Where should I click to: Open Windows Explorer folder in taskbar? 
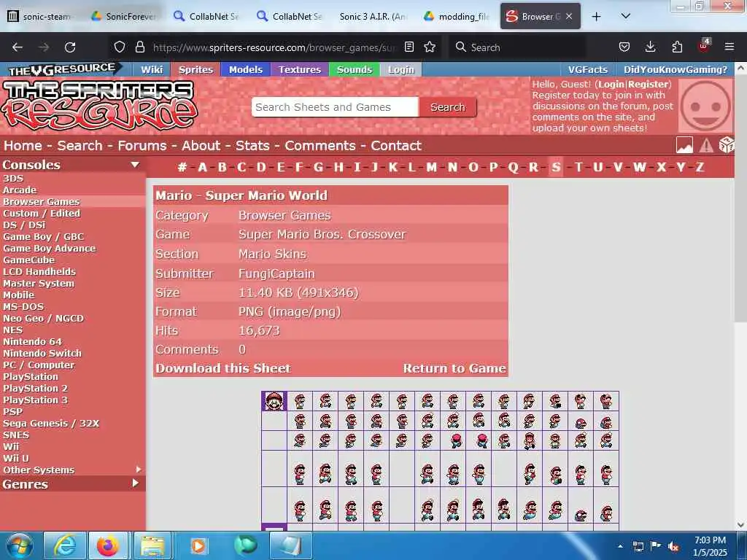[152, 545]
